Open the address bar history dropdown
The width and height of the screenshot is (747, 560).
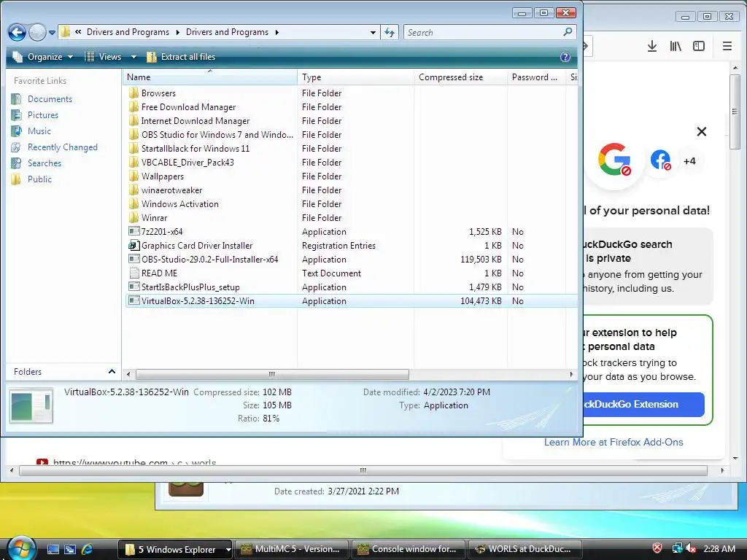pyautogui.click(x=373, y=32)
